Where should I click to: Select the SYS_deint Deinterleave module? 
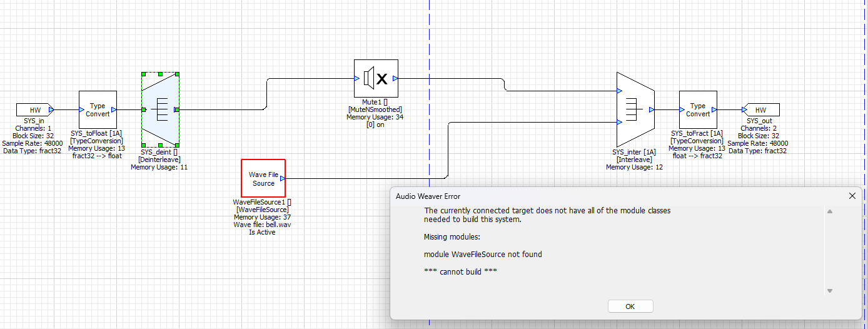tap(160, 109)
